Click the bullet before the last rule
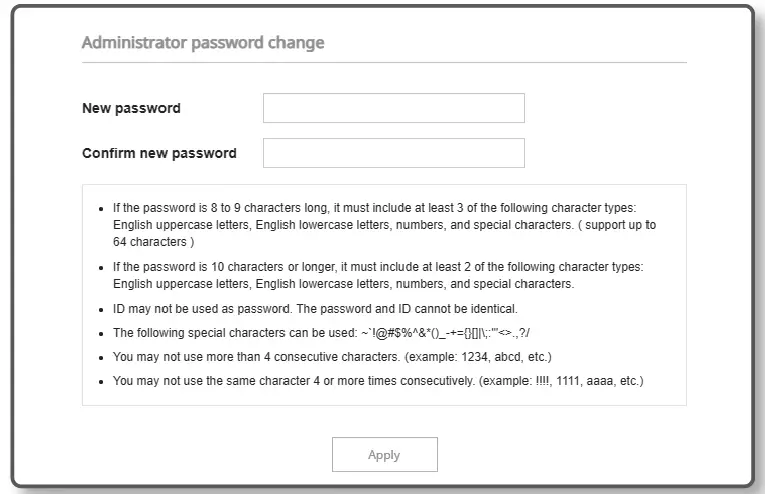 tap(102, 382)
